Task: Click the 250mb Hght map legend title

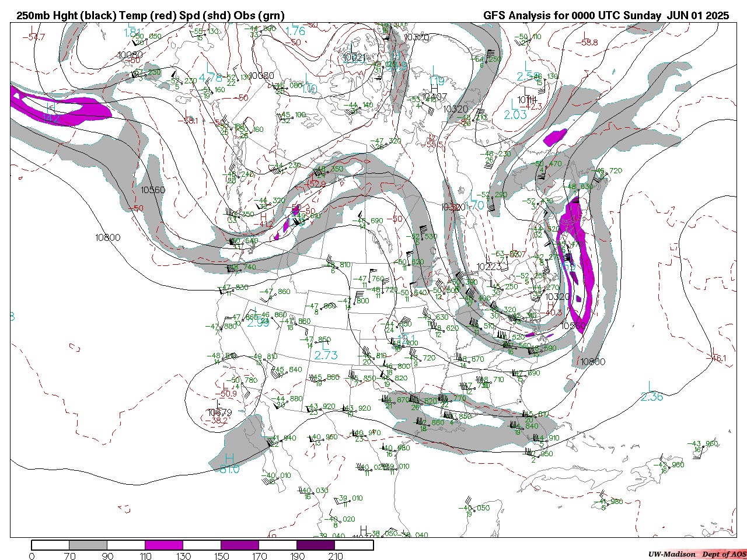Action: (151, 16)
